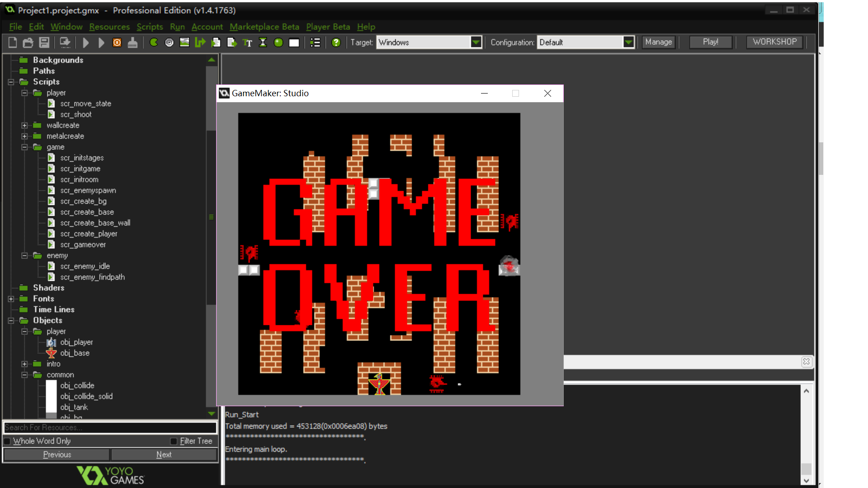The image size is (868, 488).
Task: Create a sprite with Pacman icon
Action: [x=154, y=42]
